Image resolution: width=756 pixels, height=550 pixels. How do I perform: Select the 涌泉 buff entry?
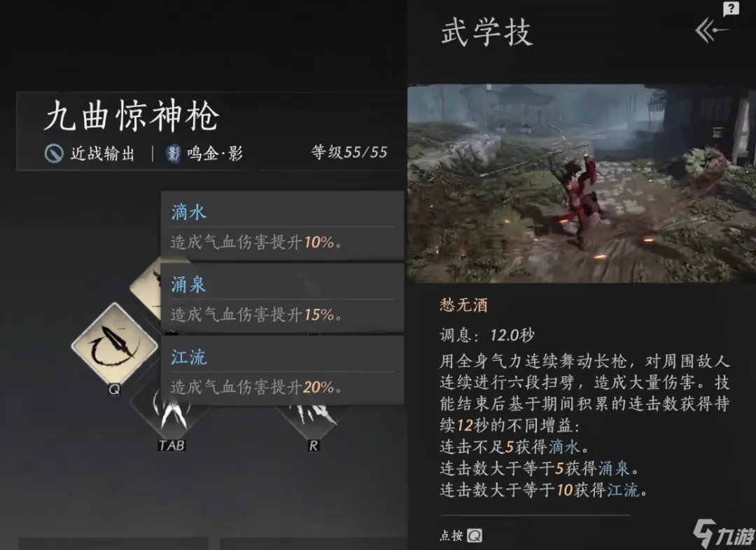tap(283, 298)
